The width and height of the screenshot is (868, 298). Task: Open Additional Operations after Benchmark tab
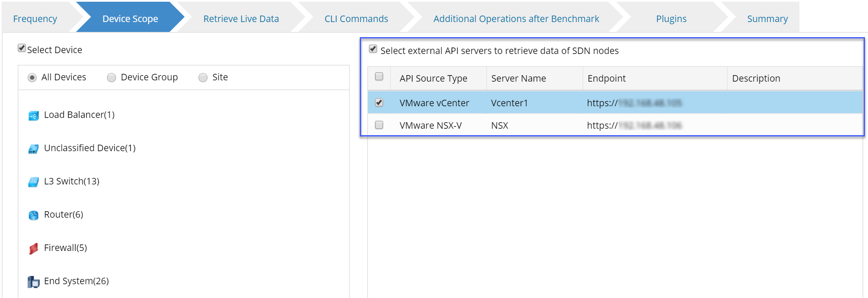pyautogui.click(x=516, y=19)
